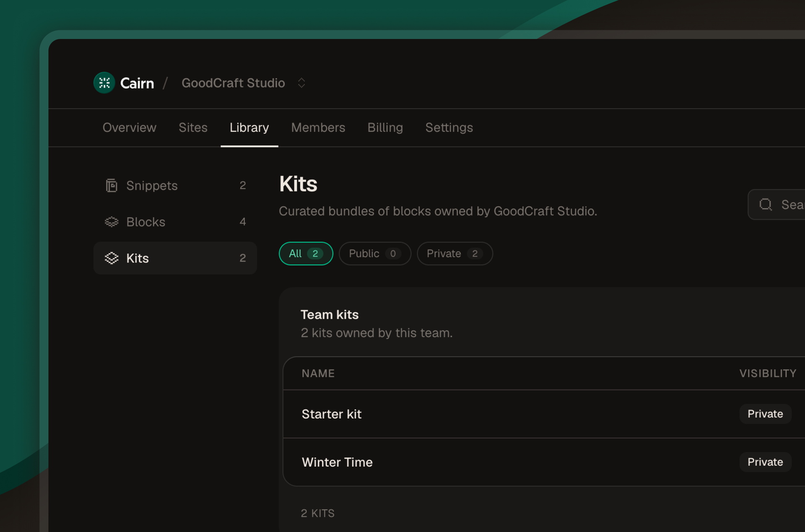Click the search magnifier icon

pos(766,205)
